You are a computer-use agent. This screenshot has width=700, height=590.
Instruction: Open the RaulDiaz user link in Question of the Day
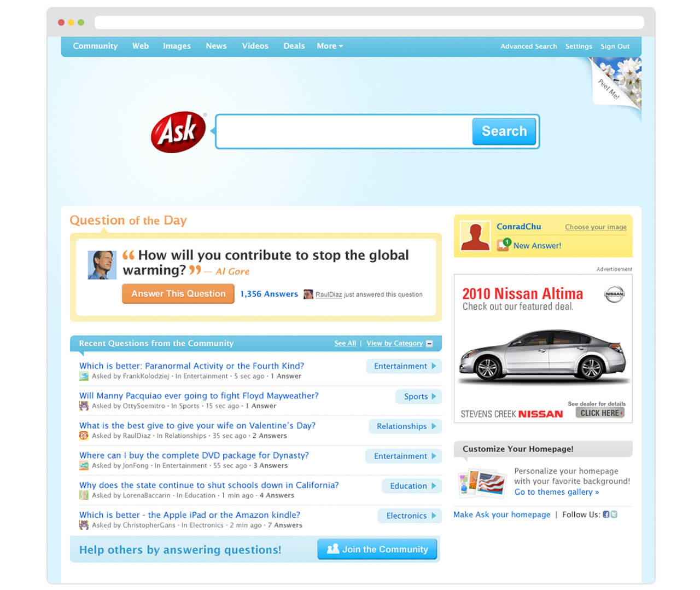(x=329, y=294)
